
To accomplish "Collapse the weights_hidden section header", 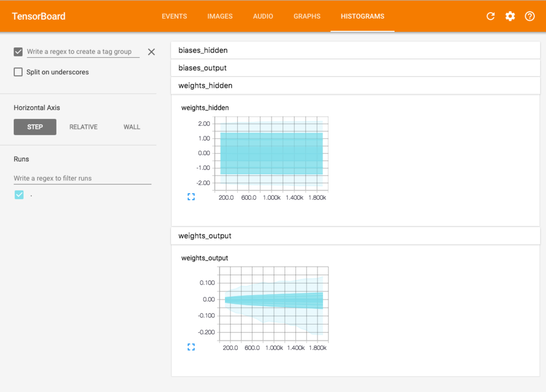I will [x=356, y=86].
